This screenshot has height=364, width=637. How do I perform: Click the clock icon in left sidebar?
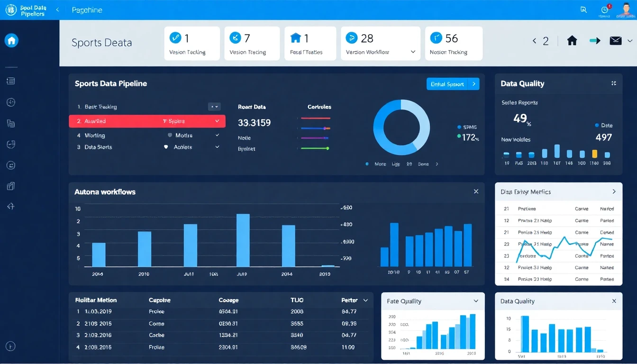coord(11,102)
